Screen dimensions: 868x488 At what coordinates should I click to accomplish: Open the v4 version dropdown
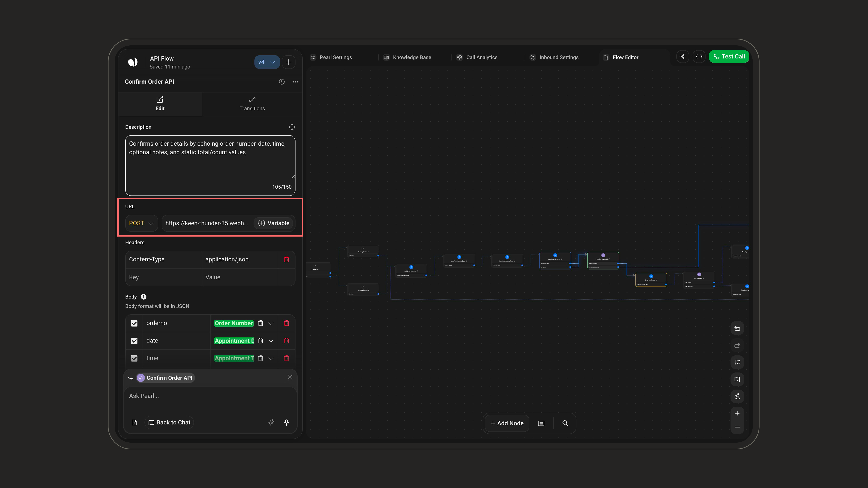click(267, 62)
